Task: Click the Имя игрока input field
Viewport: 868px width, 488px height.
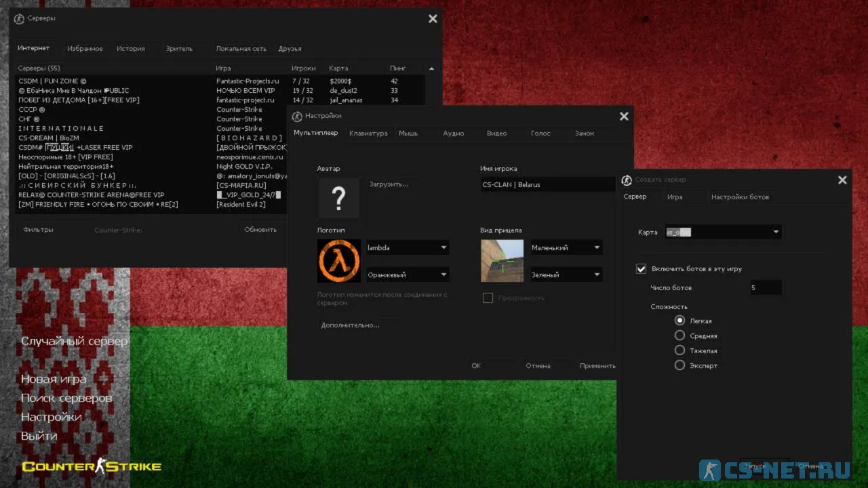Action: click(548, 184)
